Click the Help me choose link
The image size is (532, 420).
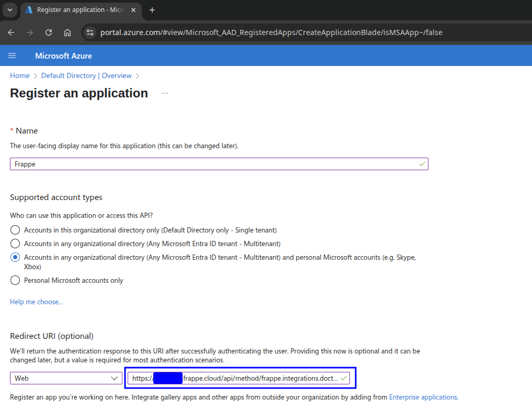[x=36, y=302]
